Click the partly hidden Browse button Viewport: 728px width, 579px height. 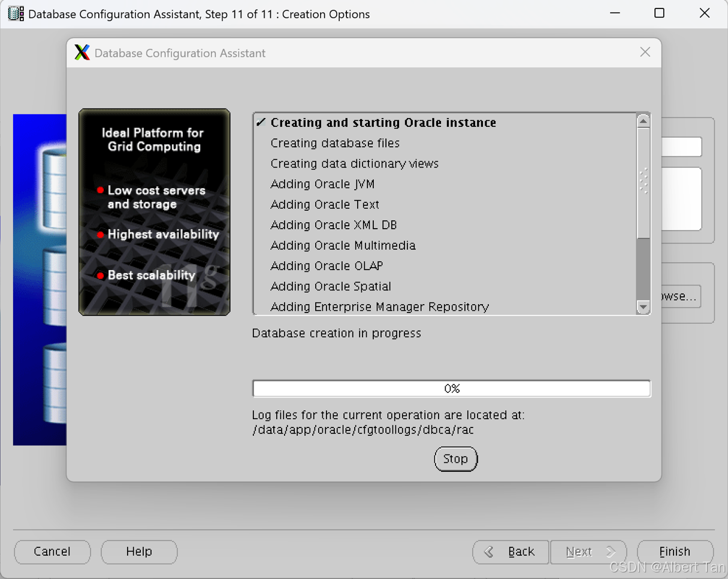pos(681,296)
